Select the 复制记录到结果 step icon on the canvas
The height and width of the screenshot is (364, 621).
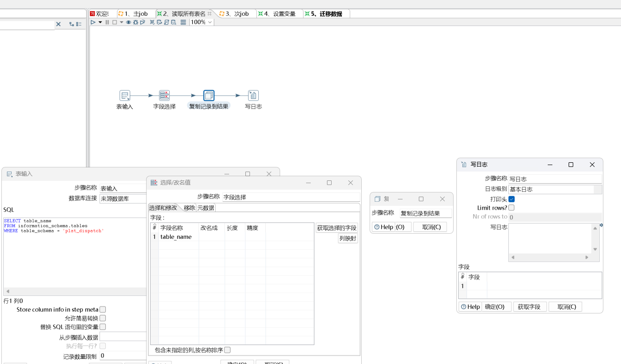[209, 96]
